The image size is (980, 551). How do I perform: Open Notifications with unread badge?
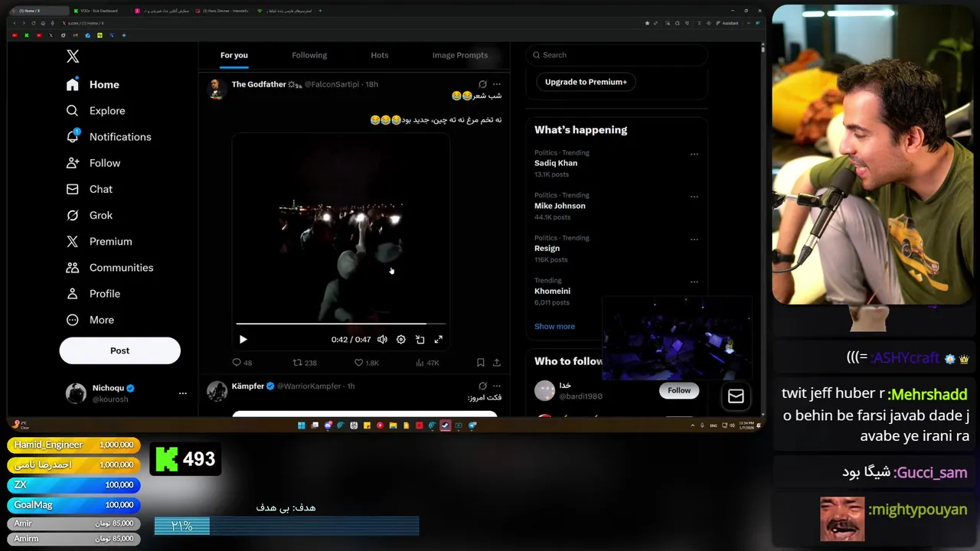point(109,137)
